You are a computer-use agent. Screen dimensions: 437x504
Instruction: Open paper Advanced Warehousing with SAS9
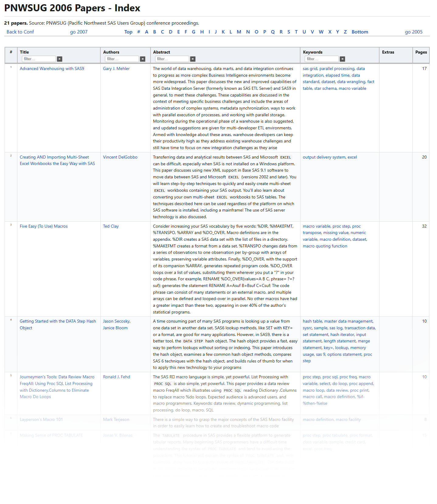pos(52,69)
